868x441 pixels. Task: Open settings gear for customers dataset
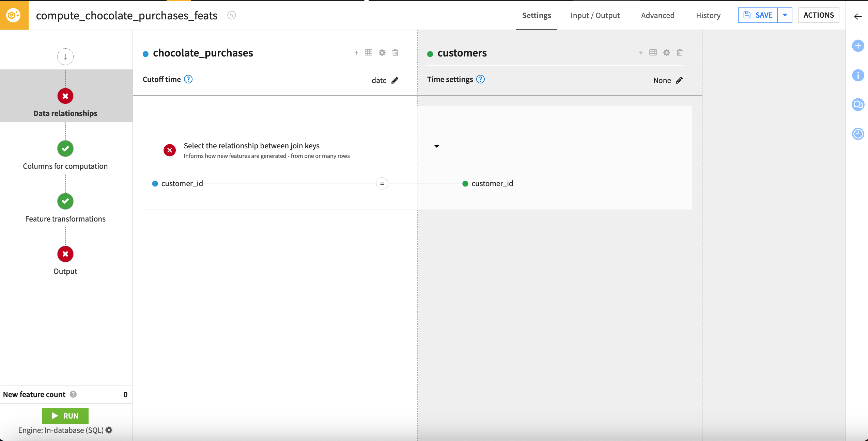tap(666, 53)
